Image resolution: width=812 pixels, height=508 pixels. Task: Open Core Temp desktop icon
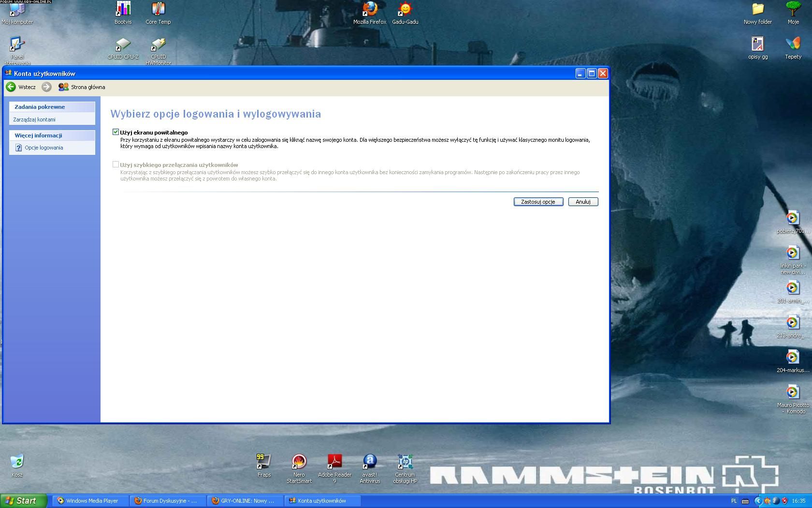tap(158, 10)
